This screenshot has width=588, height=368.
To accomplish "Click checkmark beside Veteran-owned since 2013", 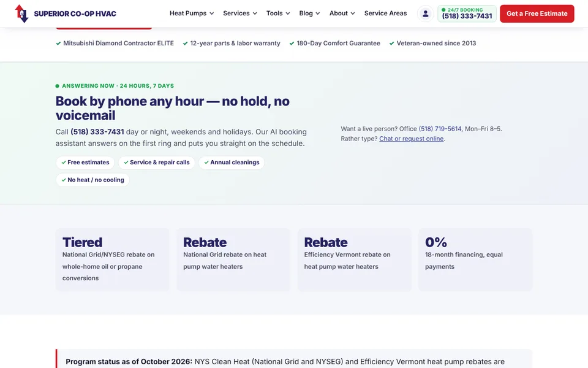I will [x=391, y=43].
